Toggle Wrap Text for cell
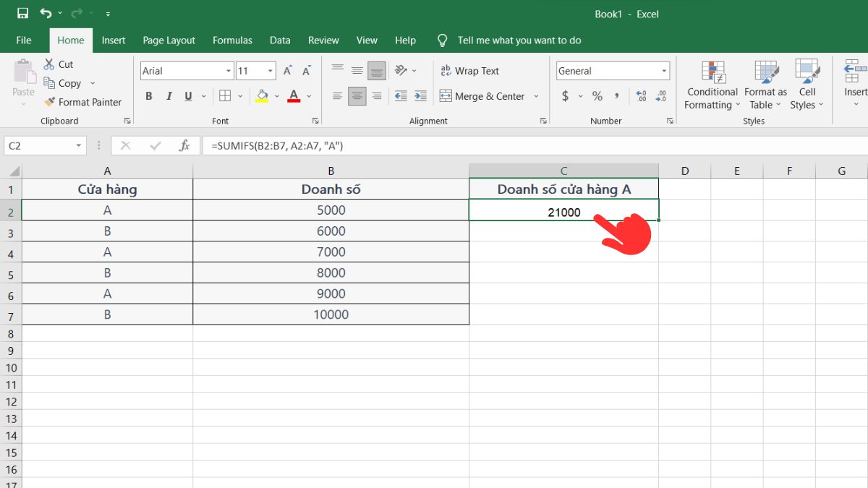868x488 pixels. point(469,71)
